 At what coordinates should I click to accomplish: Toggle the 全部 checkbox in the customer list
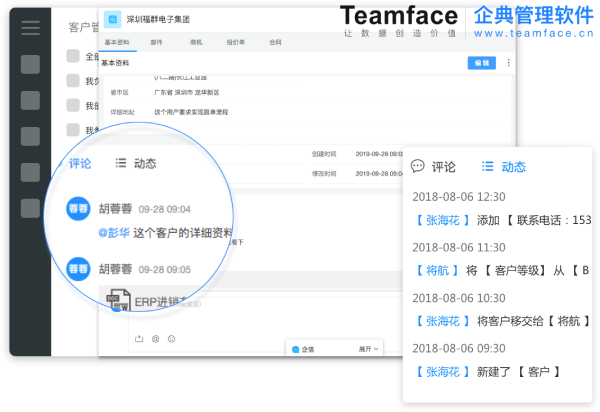[73, 56]
